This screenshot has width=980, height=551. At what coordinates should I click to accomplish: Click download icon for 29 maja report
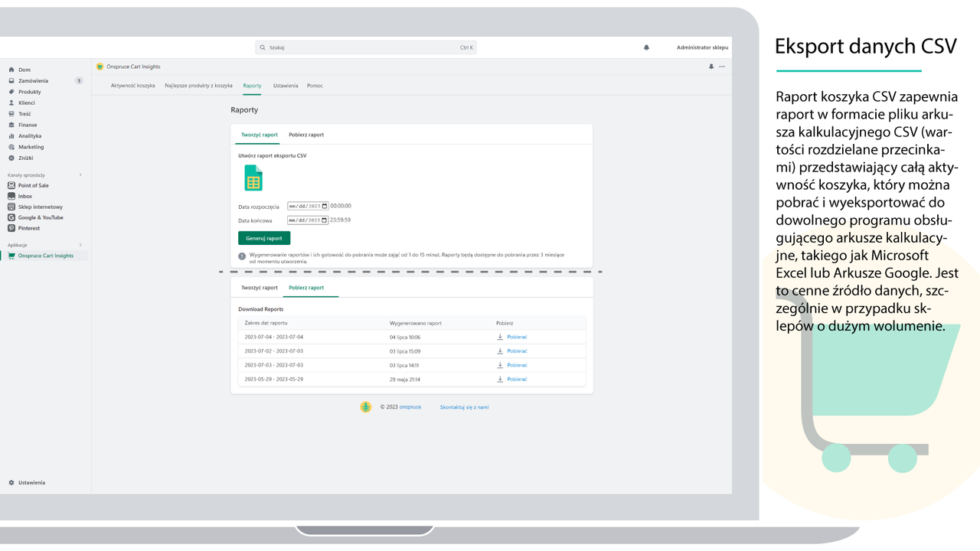point(500,379)
